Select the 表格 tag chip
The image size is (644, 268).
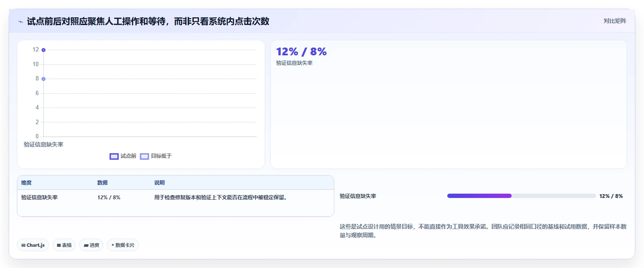(x=64, y=245)
